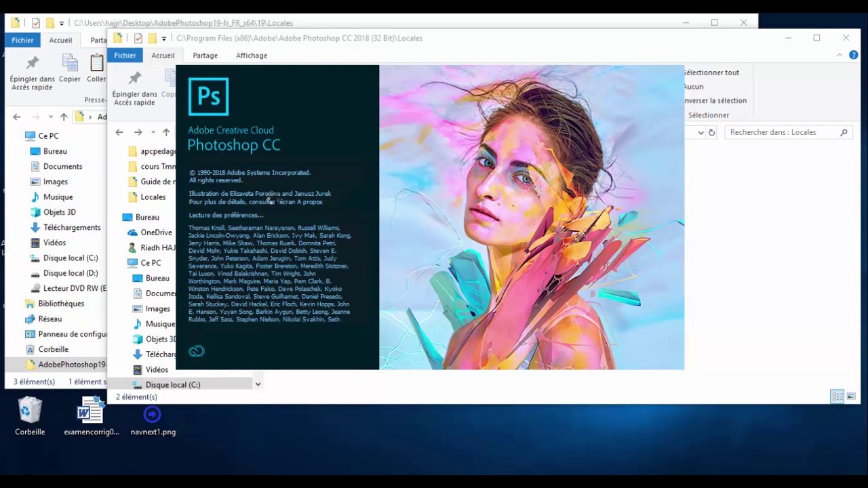Go forward in the front Explorer window
This screenshot has height=488, width=868.
(138, 132)
